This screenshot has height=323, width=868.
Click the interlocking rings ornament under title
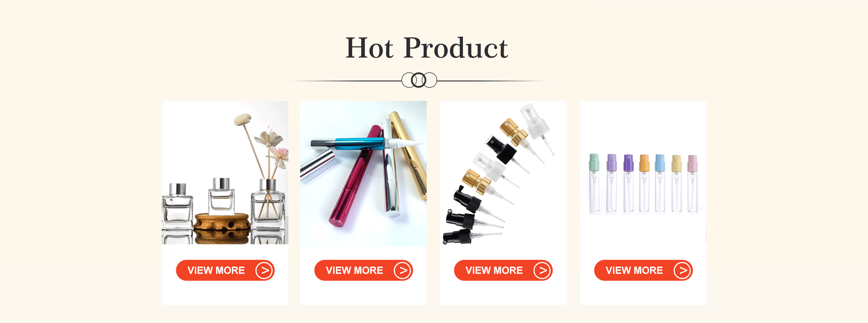pyautogui.click(x=419, y=80)
